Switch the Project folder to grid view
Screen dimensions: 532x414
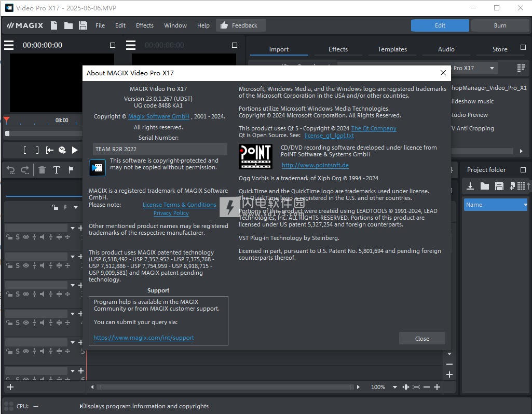(x=521, y=186)
